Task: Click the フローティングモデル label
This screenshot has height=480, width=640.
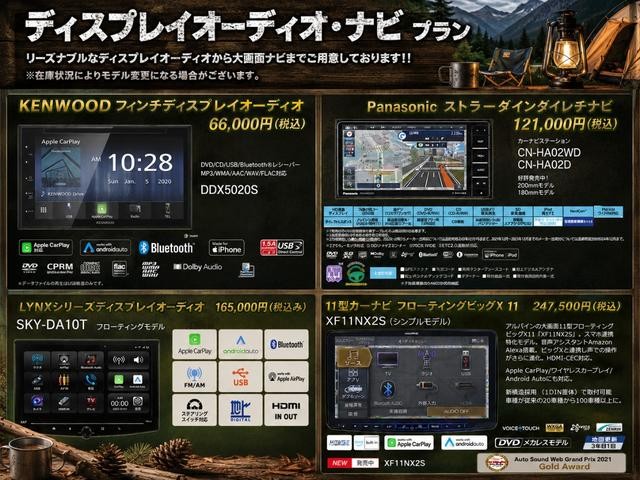Action: 130,327
